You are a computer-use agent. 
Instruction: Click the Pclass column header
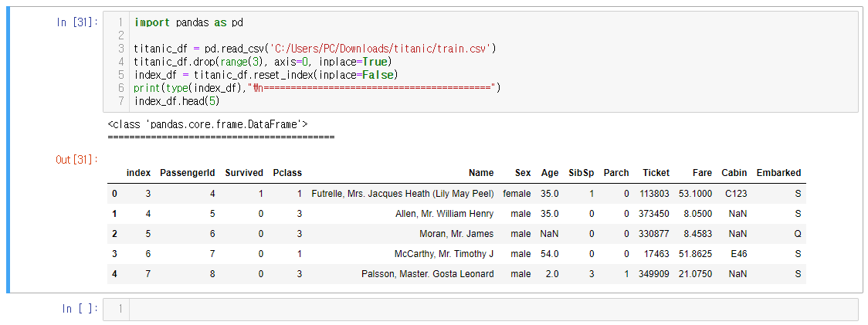click(x=287, y=173)
